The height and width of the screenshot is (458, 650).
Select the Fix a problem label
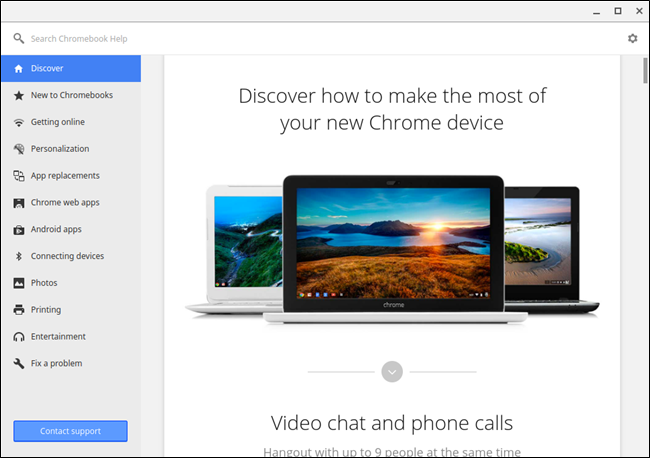[x=56, y=363]
